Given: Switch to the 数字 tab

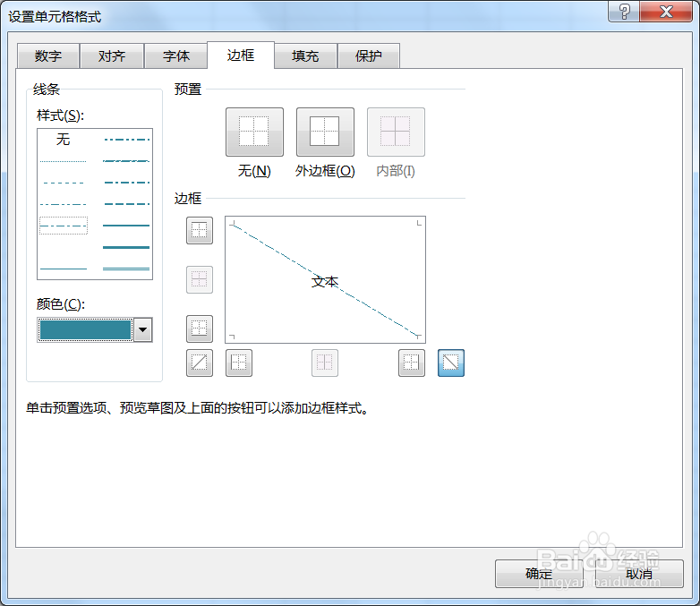Looking at the screenshot, I should [x=48, y=55].
